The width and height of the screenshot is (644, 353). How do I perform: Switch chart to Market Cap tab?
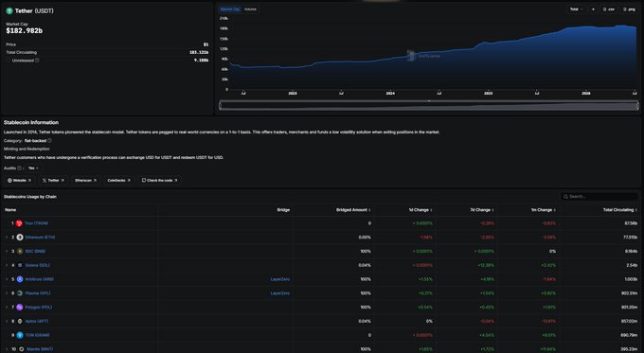coord(229,9)
